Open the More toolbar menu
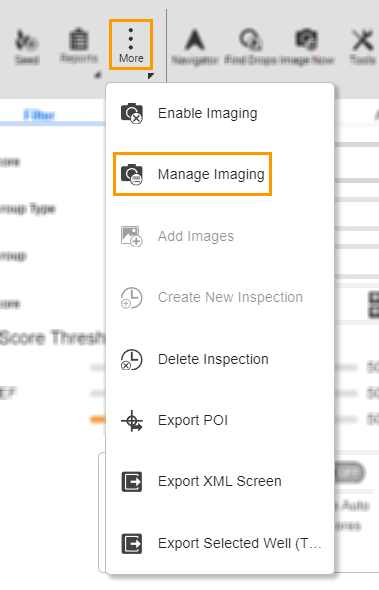The image size is (379, 590). pos(131,44)
